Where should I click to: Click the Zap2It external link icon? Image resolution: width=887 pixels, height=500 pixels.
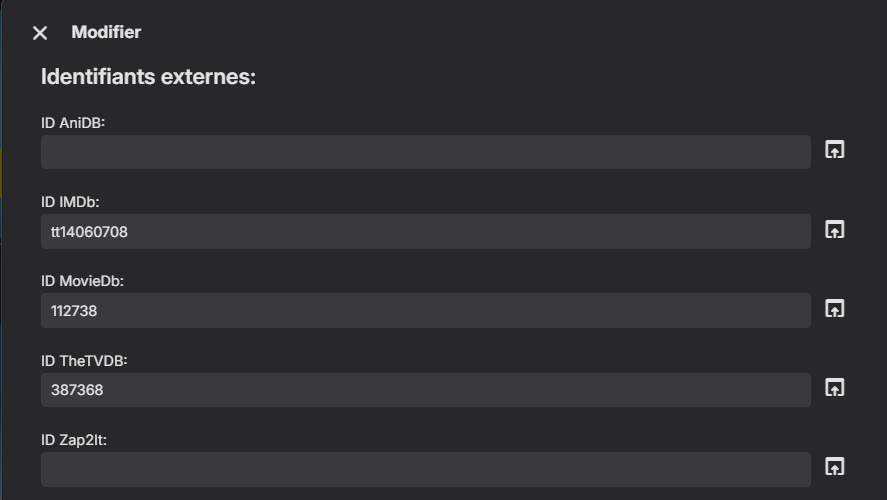(x=834, y=467)
